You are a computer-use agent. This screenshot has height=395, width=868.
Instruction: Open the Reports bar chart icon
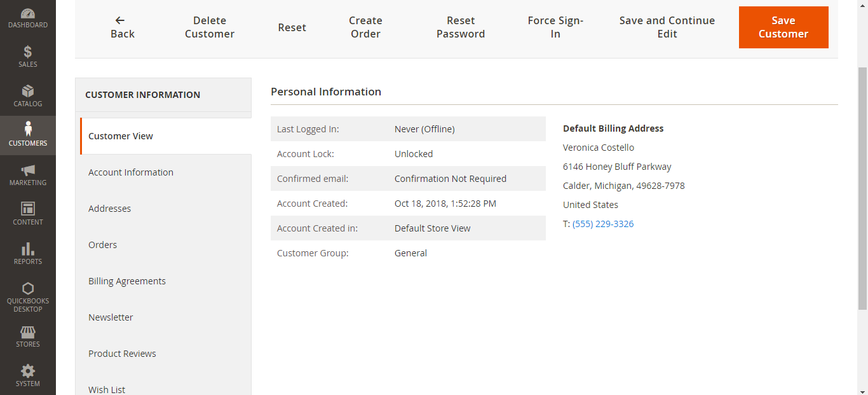tap(28, 249)
